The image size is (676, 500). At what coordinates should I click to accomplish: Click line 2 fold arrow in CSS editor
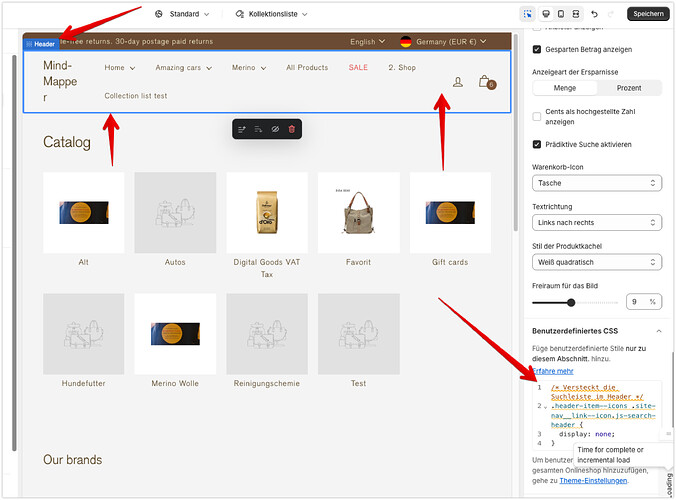545,407
